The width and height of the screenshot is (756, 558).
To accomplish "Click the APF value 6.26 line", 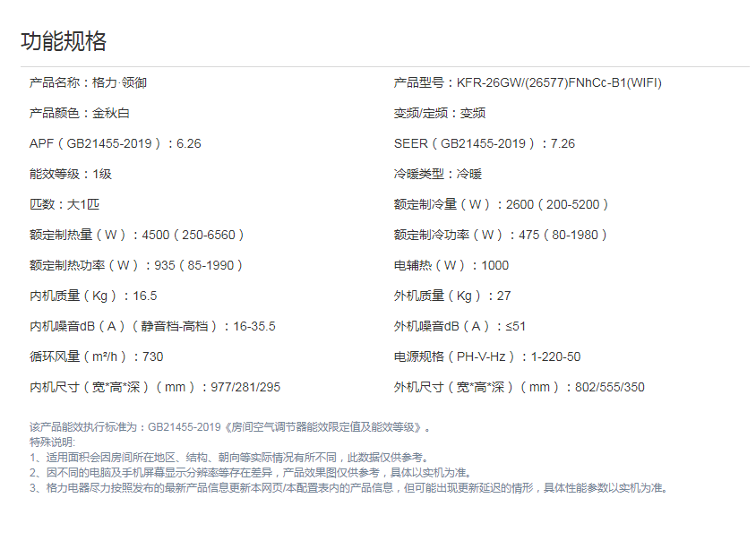I will pos(115,143).
